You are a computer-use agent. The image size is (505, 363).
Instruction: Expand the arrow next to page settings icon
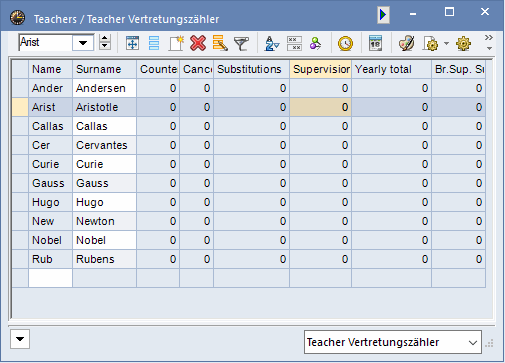[x=446, y=43]
